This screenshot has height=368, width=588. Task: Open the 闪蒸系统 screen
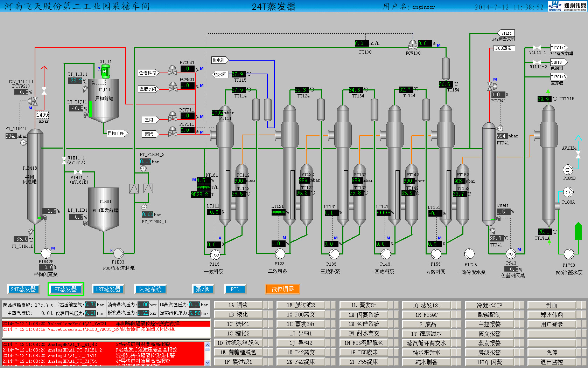pyautogui.click(x=150, y=289)
